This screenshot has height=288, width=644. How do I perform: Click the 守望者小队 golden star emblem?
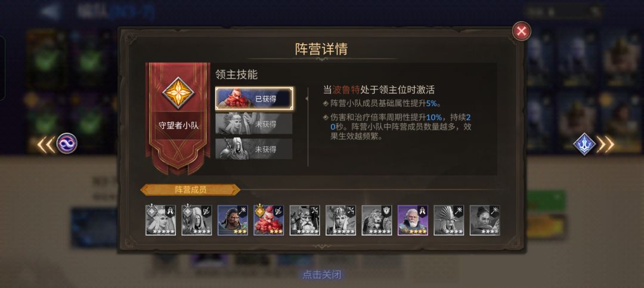point(178,93)
